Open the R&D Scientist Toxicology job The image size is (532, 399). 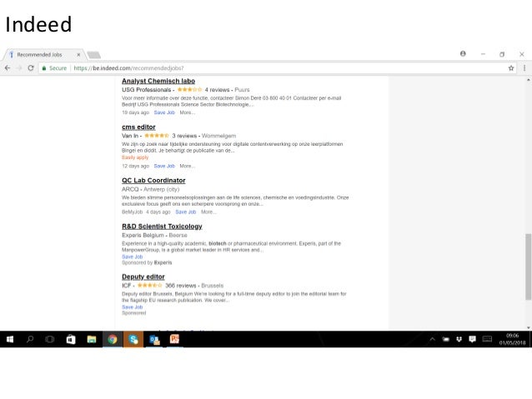[x=162, y=227]
